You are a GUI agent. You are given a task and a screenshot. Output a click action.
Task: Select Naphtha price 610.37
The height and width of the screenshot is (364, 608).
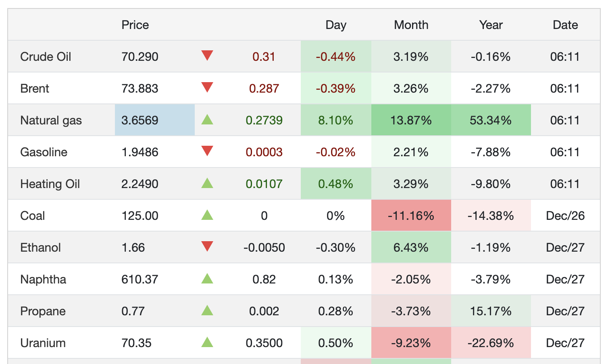pyautogui.click(x=140, y=279)
